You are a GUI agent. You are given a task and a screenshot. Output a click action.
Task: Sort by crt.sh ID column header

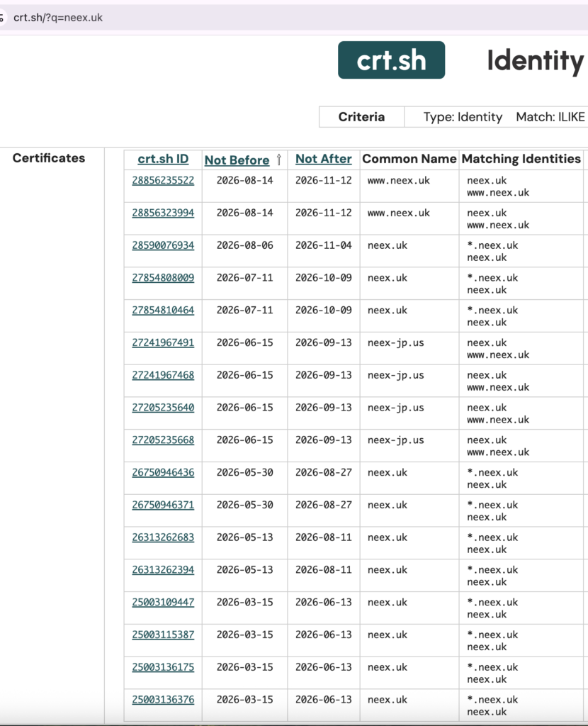[x=163, y=159]
